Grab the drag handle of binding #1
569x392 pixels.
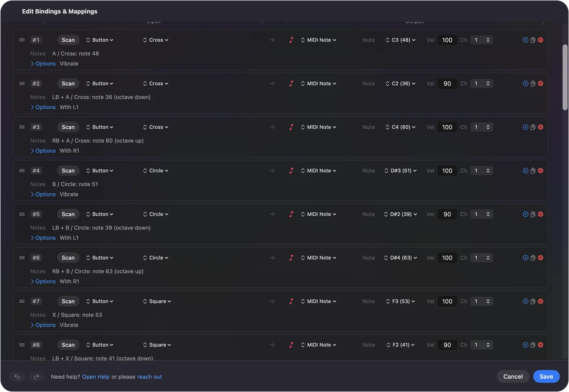[22, 40]
